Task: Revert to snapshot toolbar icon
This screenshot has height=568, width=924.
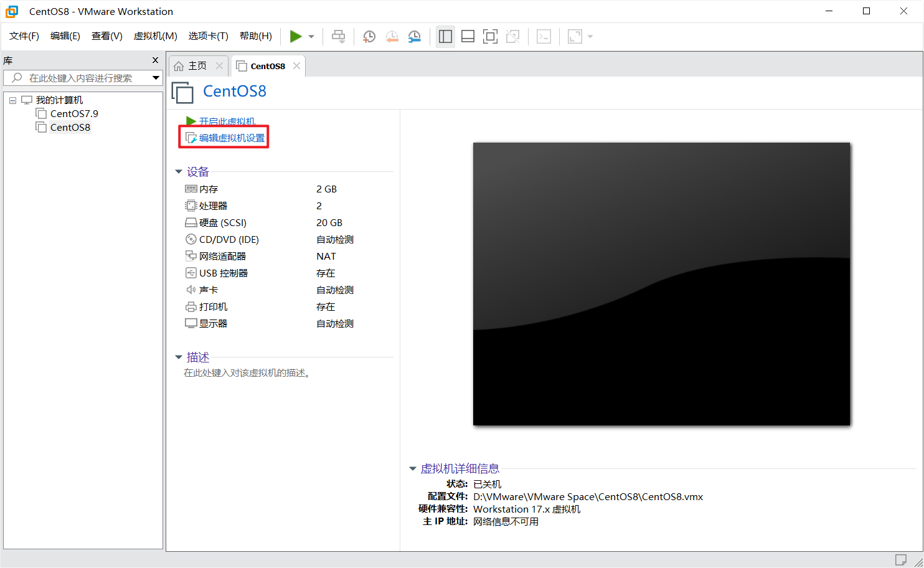Action: [x=392, y=37]
